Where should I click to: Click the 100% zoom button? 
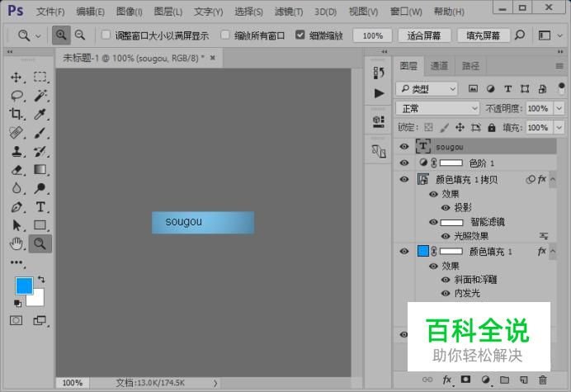tap(372, 35)
